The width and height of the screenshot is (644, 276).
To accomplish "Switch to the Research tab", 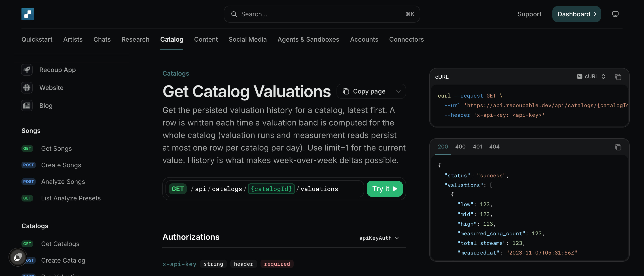I will click(x=135, y=40).
